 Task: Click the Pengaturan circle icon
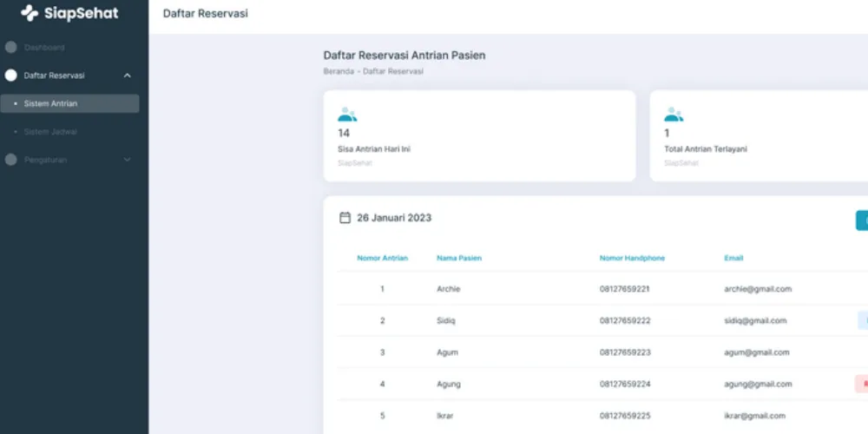[x=11, y=160]
